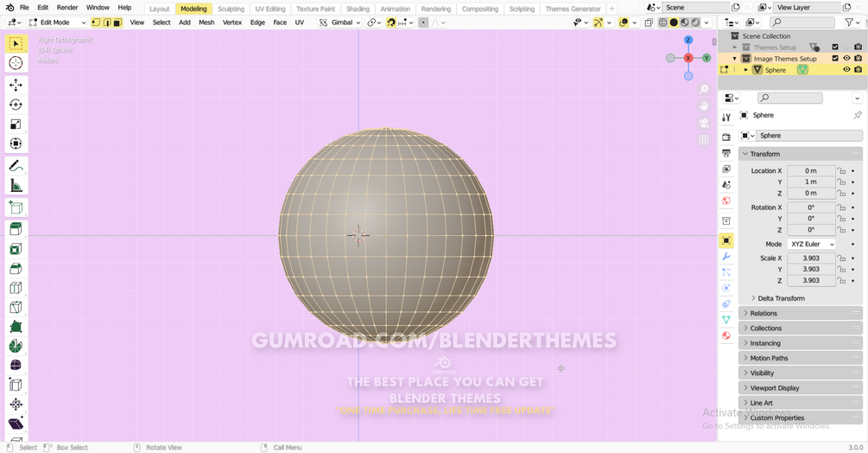Select the Move tool

[x=16, y=85]
